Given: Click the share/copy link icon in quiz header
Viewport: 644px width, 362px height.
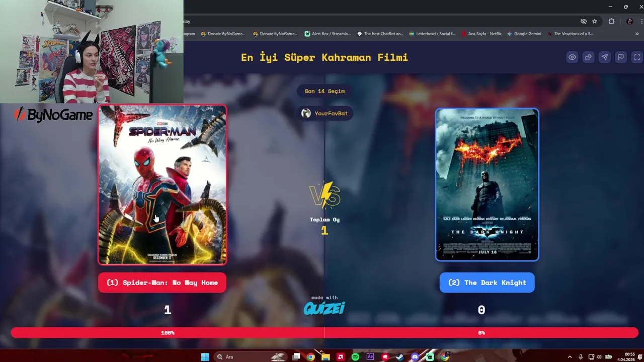Looking at the screenshot, I should point(588,57).
